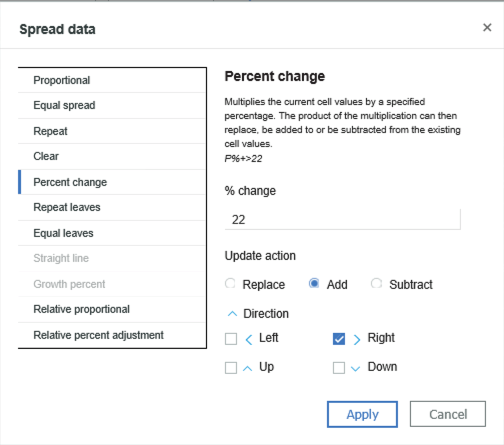Viewport: 504px width, 445px height.
Task: Choose the Subtract radio option
Action: 376,284
